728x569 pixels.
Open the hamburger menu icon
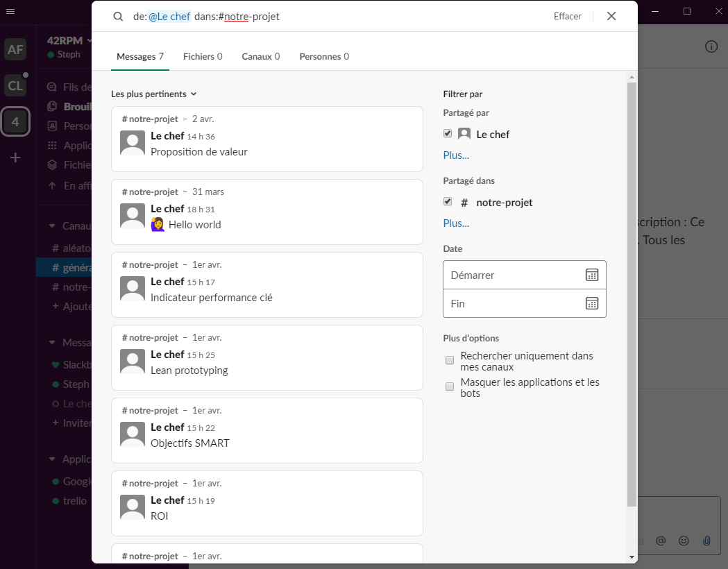point(10,11)
